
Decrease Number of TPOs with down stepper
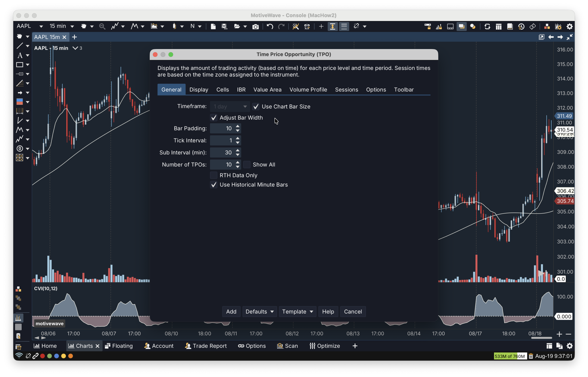(237, 167)
